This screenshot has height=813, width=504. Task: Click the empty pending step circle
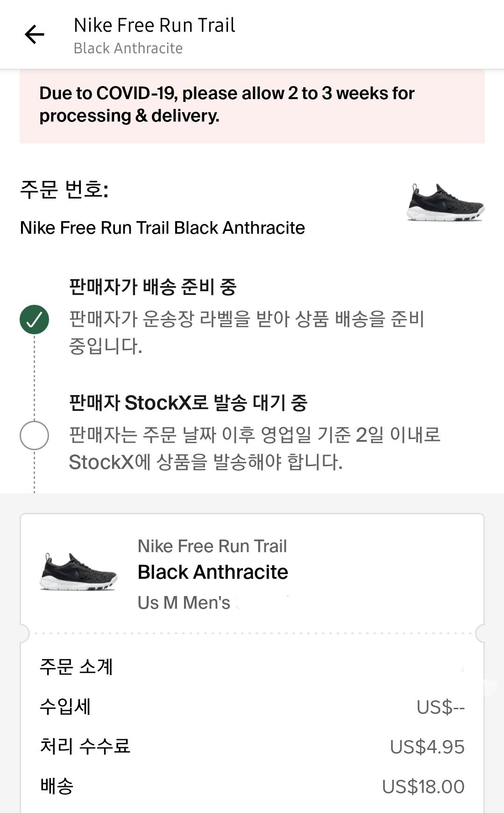34,435
